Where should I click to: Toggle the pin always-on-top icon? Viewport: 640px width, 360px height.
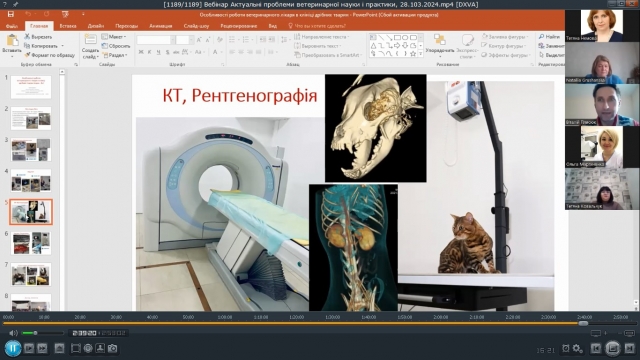(x=16, y=4)
